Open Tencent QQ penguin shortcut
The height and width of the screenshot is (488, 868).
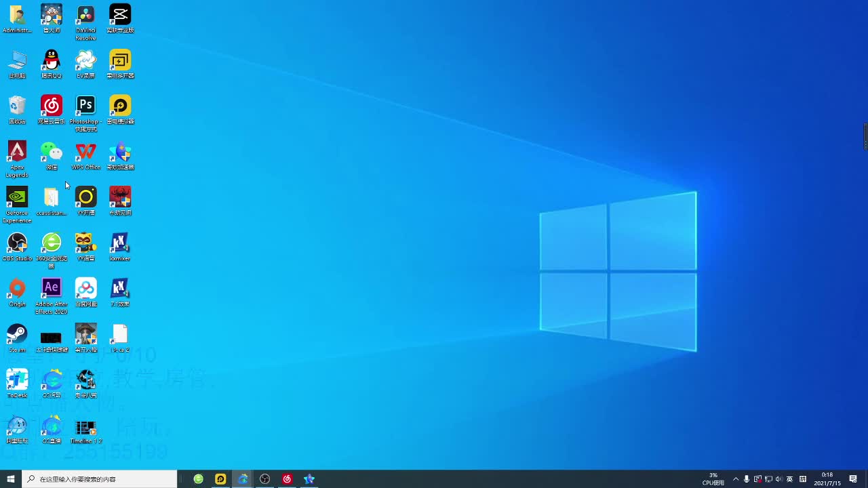(52, 64)
